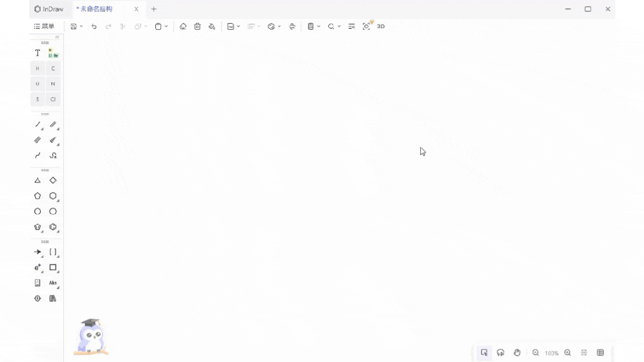Redo the last undone action

pyautogui.click(x=109, y=26)
